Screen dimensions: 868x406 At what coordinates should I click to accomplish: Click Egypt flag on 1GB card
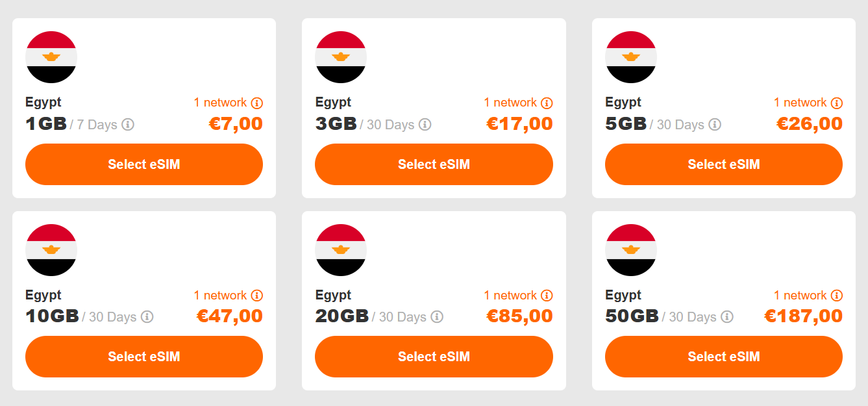pyautogui.click(x=51, y=57)
